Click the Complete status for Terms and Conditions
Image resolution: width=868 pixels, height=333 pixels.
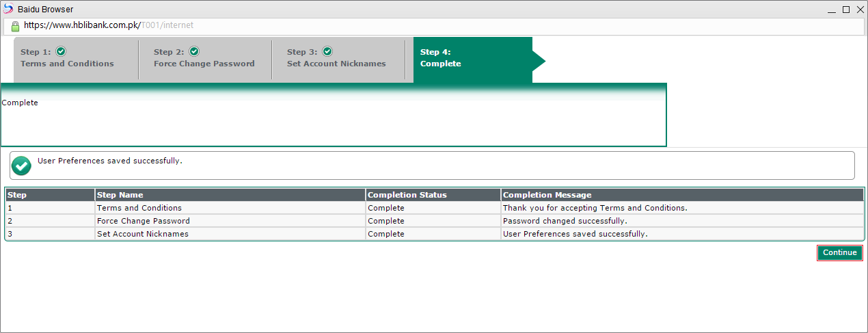[x=433, y=208]
